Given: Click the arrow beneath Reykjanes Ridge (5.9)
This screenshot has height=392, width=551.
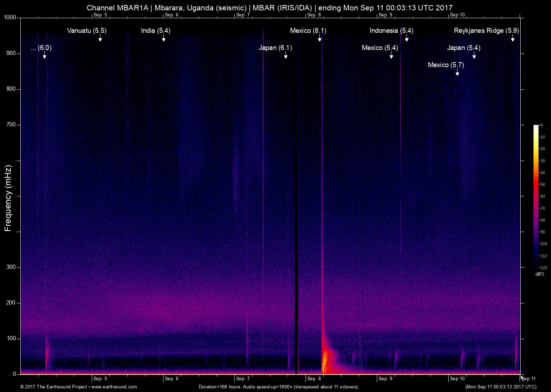Looking at the screenshot, I should [x=512, y=39].
